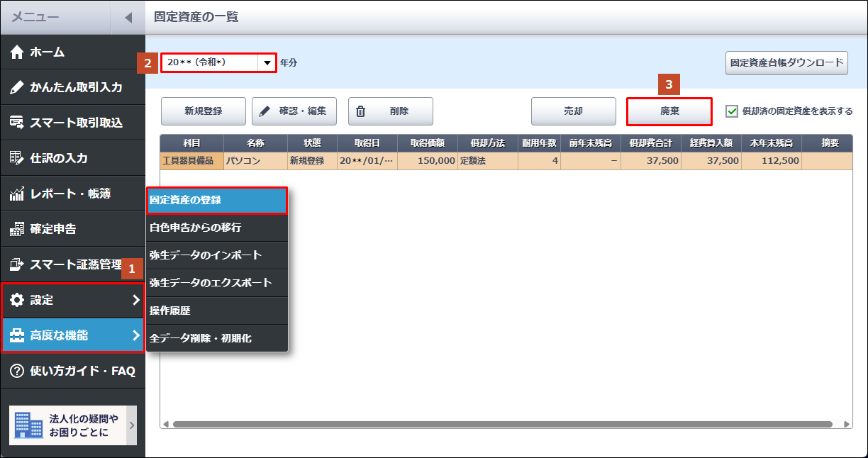
Task: Expand the 高度な機能 submenu chevron
Action: coord(136,335)
